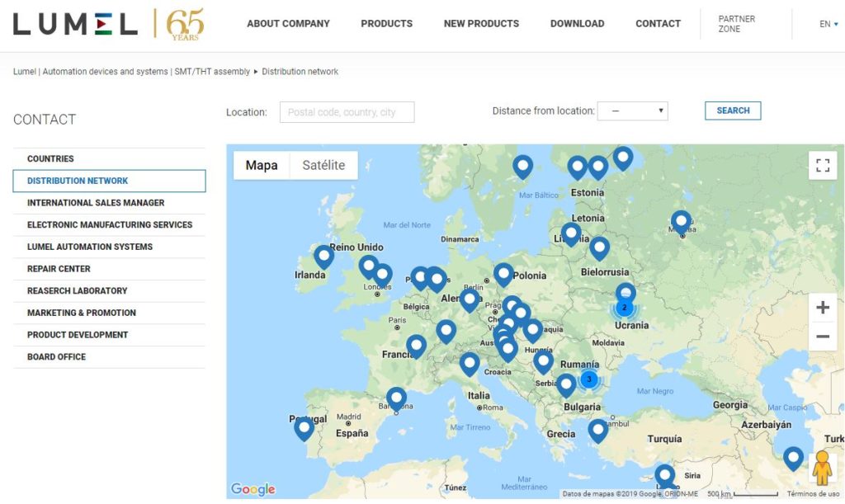Open the cluster marker numbered 2 in Ukraine
The height and width of the screenshot is (504, 845).
pyautogui.click(x=624, y=308)
